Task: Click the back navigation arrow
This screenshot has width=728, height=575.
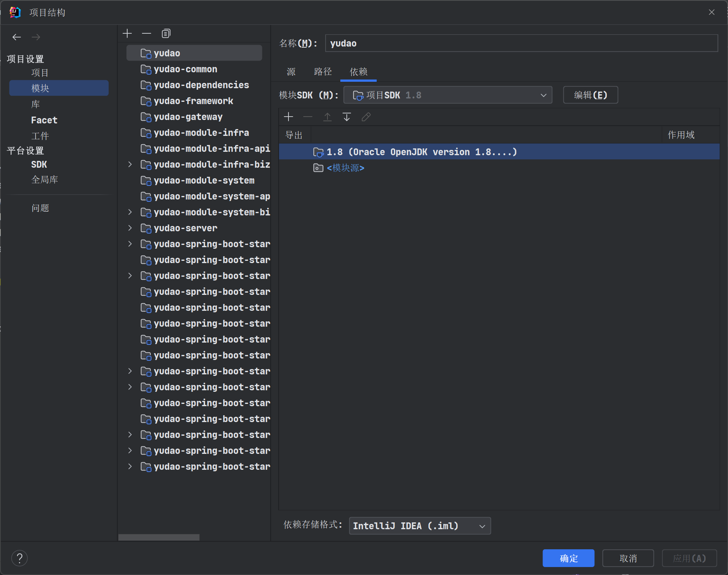Action: click(17, 37)
